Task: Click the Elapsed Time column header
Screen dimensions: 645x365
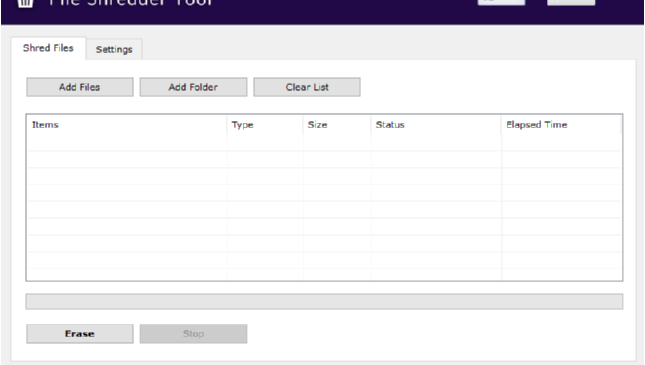Action: click(561, 125)
